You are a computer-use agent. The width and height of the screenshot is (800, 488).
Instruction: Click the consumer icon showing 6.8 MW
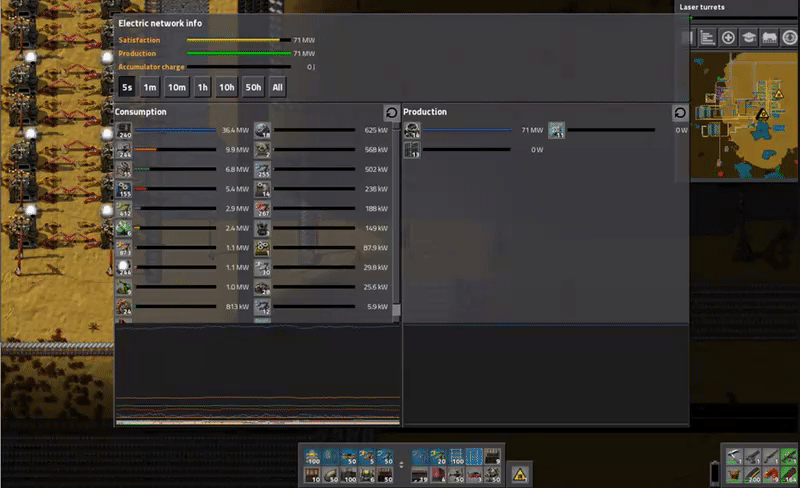pyautogui.click(x=123, y=169)
